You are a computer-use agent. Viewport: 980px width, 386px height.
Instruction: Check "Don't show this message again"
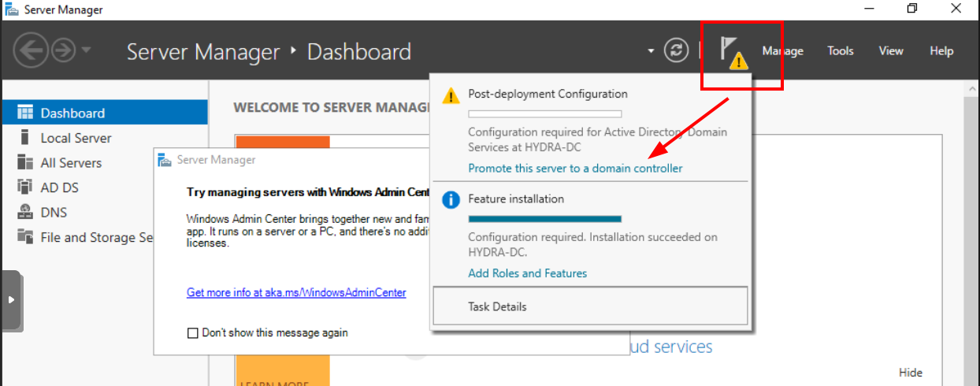[193, 333]
